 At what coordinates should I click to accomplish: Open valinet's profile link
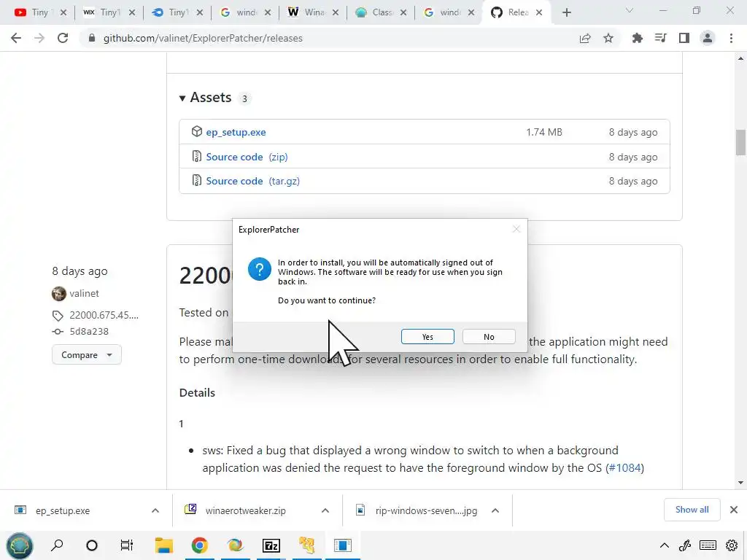pos(85,293)
